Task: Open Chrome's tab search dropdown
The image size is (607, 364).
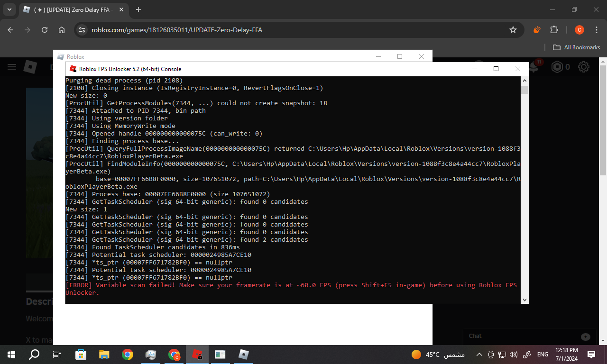Action: tap(9, 9)
